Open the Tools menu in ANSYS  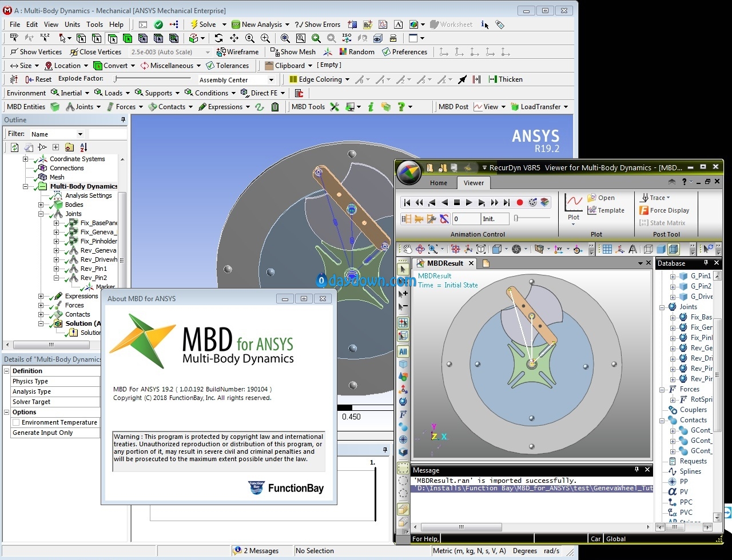pos(94,25)
